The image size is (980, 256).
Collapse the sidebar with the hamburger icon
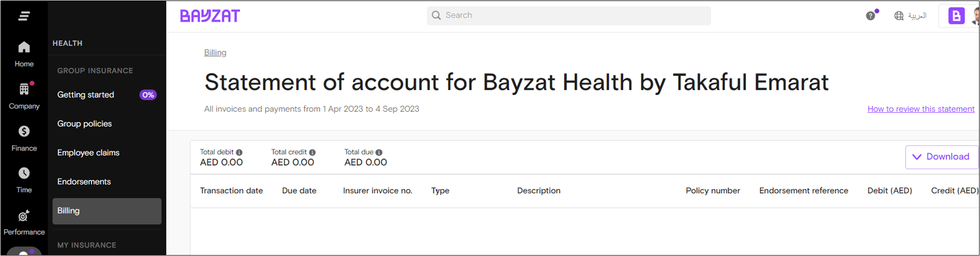tap(24, 16)
